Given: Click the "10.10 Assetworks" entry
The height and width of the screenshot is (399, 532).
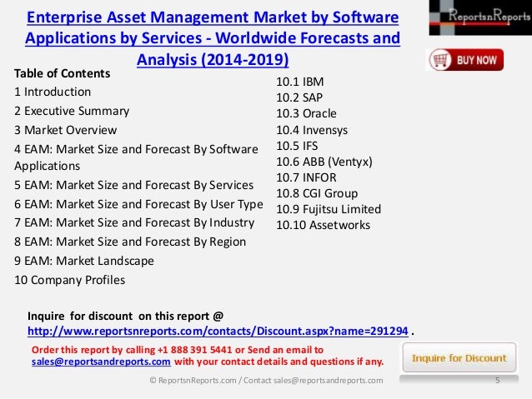Looking at the screenshot, I should (x=323, y=226).
